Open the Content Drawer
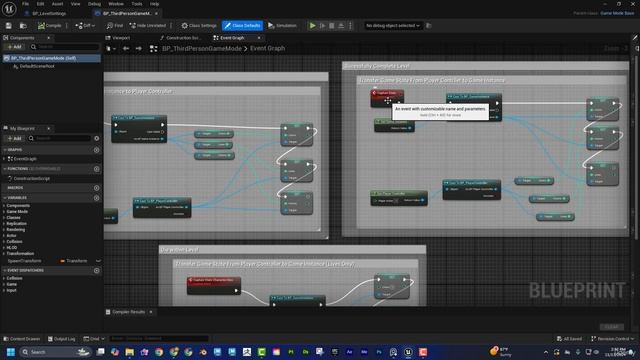The image size is (640, 360). pyautogui.click(x=22, y=339)
